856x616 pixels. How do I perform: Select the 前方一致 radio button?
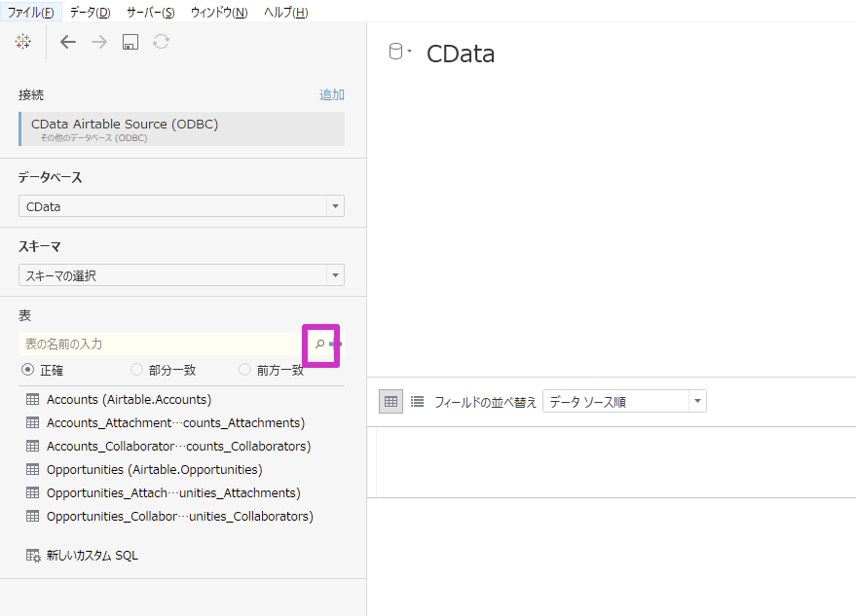pos(245,370)
